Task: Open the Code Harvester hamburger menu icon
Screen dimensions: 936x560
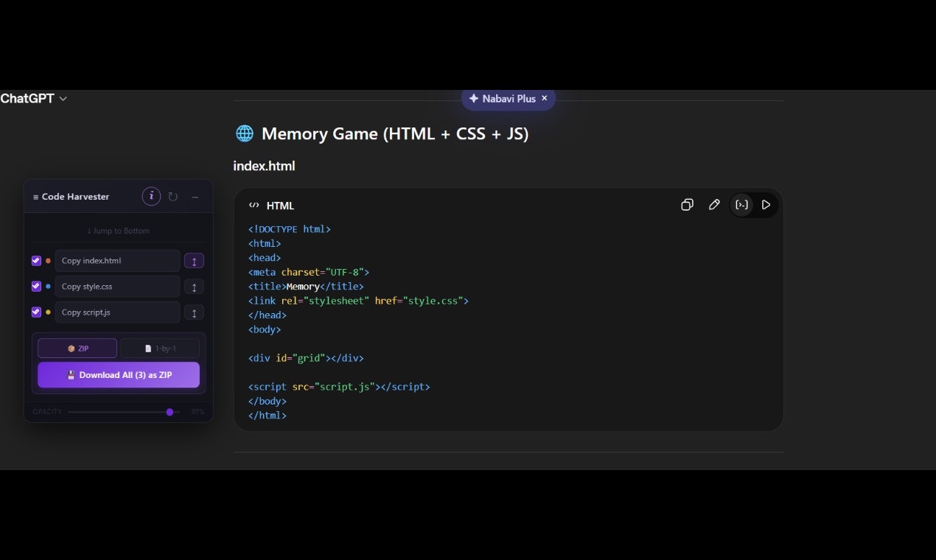Action: point(35,196)
